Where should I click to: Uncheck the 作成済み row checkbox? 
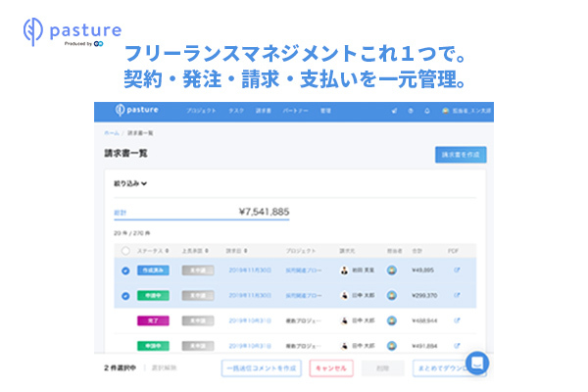click(125, 270)
